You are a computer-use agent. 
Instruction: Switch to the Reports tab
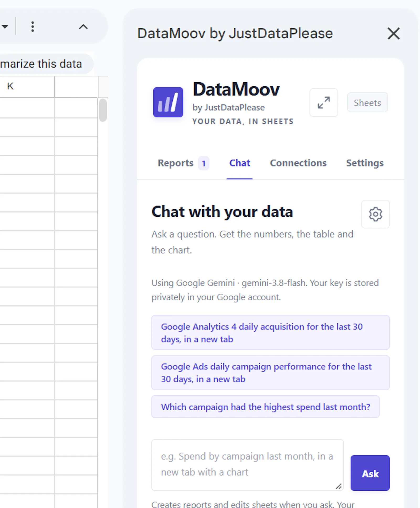click(175, 163)
